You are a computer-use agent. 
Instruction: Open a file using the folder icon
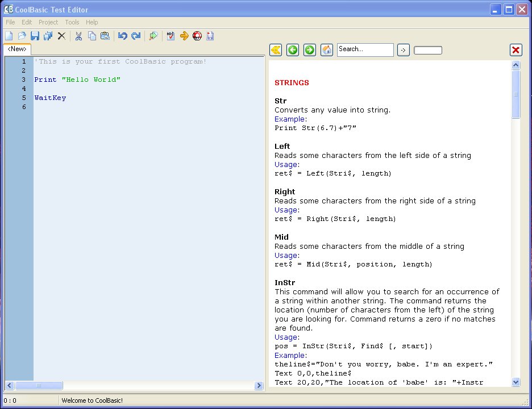22,36
